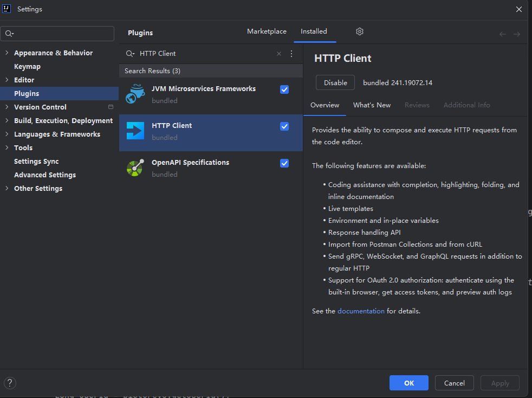Image resolution: width=532 pixels, height=398 pixels.
Task: Open the documentation link
Action: click(361, 311)
